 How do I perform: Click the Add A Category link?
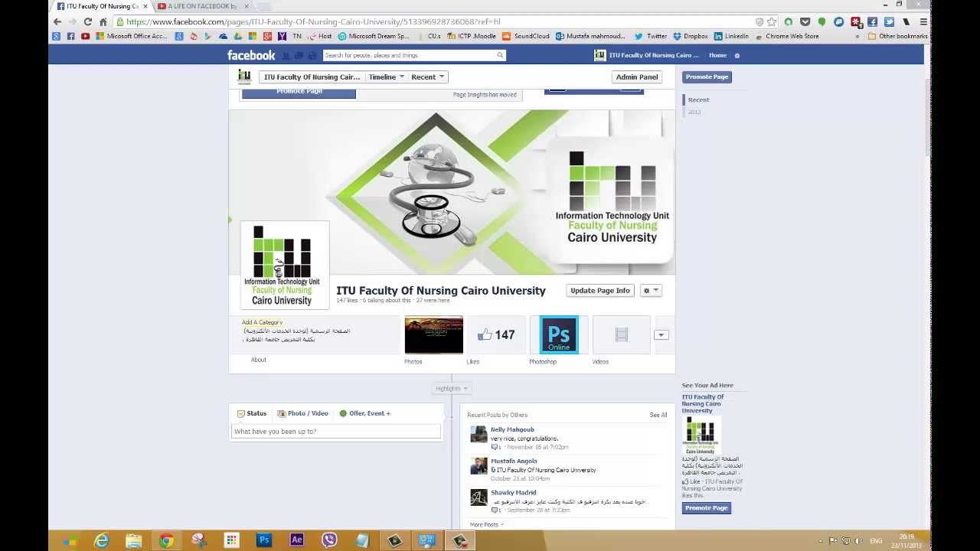coord(262,322)
